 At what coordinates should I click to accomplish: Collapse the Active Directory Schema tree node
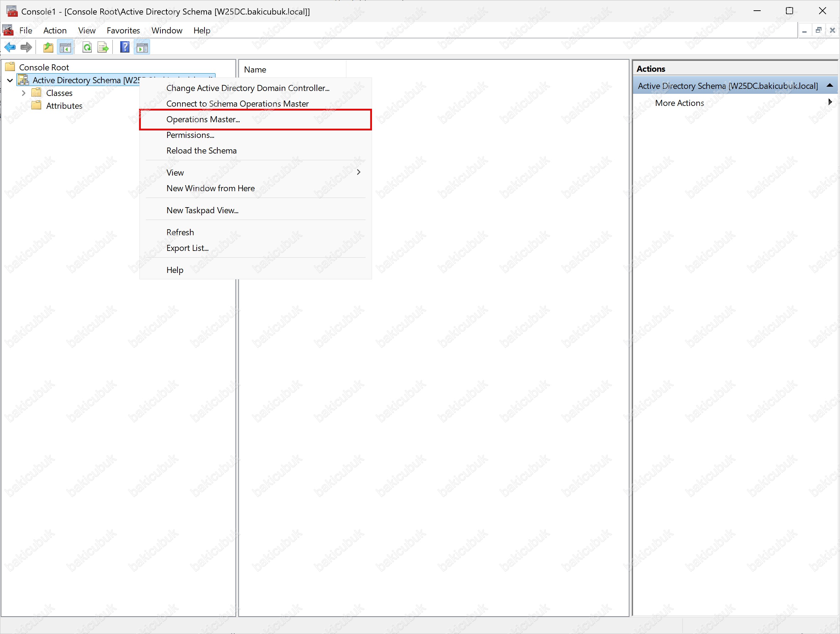tap(10, 80)
